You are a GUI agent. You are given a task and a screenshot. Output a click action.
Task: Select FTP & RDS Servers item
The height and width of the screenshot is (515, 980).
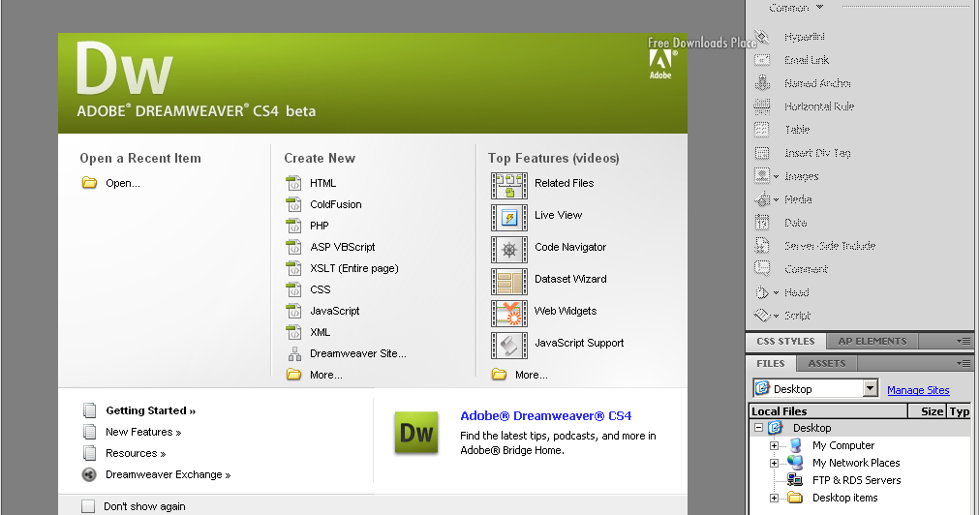[x=856, y=480]
